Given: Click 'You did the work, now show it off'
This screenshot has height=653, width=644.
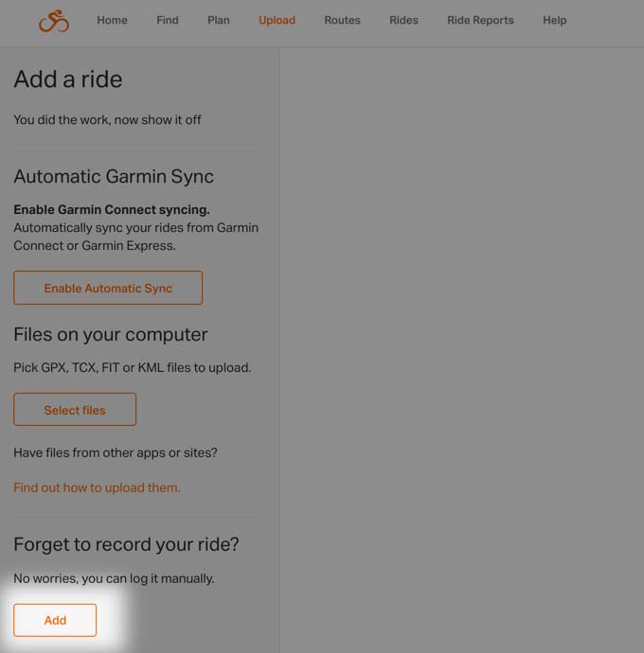Looking at the screenshot, I should click(108, 120).
